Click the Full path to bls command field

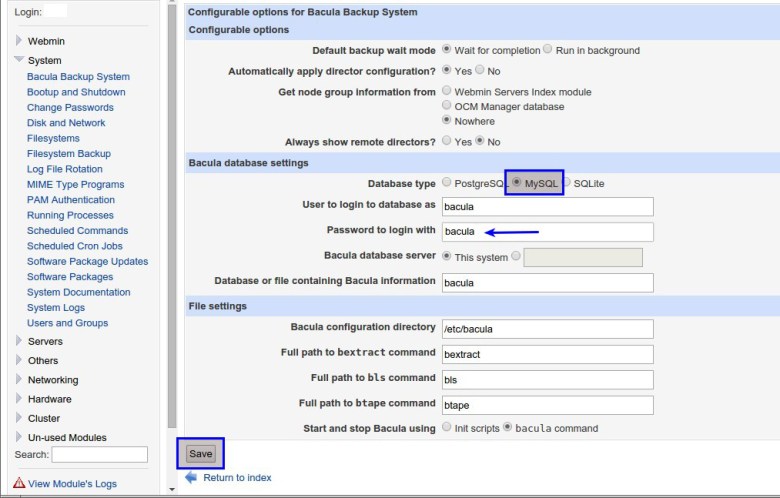pyautogui.click(x=548, y=380)
